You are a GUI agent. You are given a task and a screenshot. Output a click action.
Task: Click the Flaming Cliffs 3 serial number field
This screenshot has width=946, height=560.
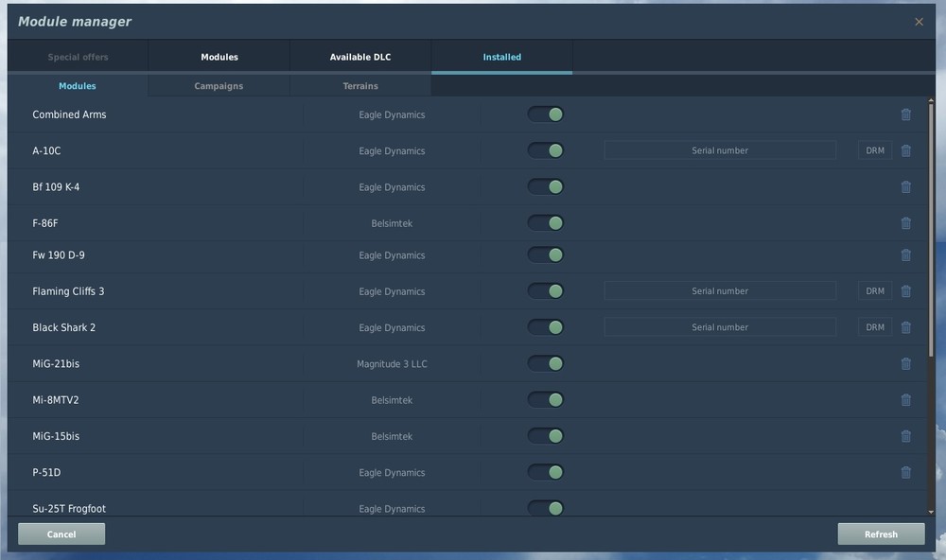pyautogui.click(x=720, y=291)
